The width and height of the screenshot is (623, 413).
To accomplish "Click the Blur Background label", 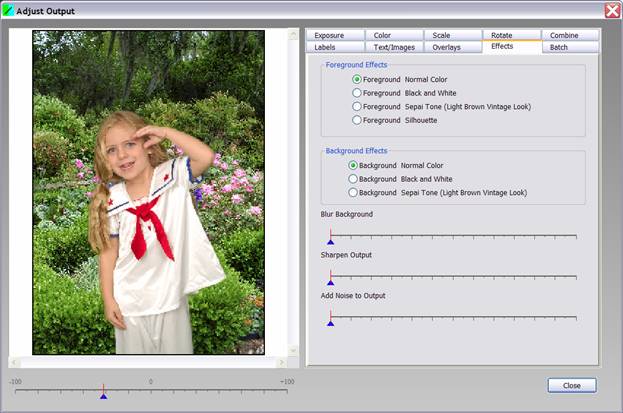I will tap(346, 214).
